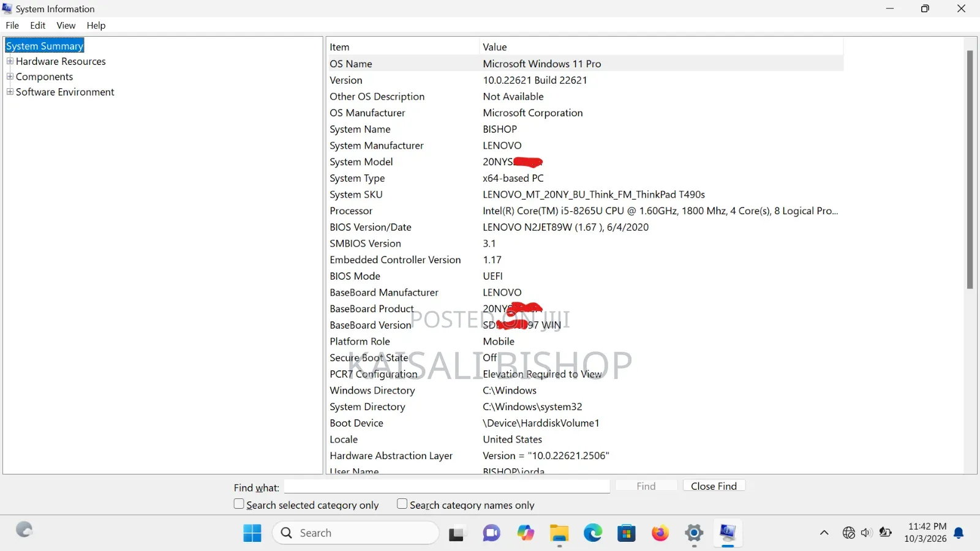The width and height of the screenshot is (980, 551).
Task: Enable Search selected category only
Action: pyautogui.click(x=239, y=504)
